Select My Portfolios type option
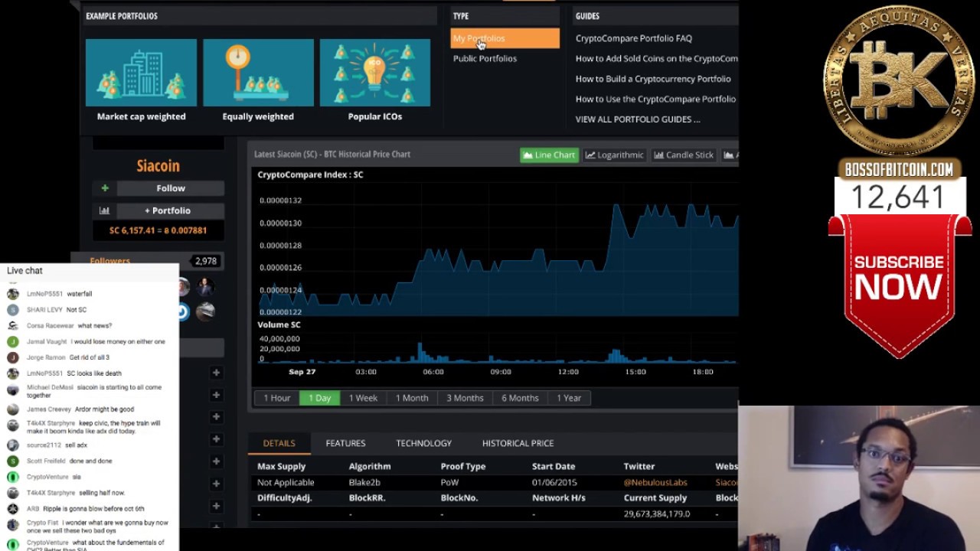The image size is (980, 551). click(x=505, y=38)
